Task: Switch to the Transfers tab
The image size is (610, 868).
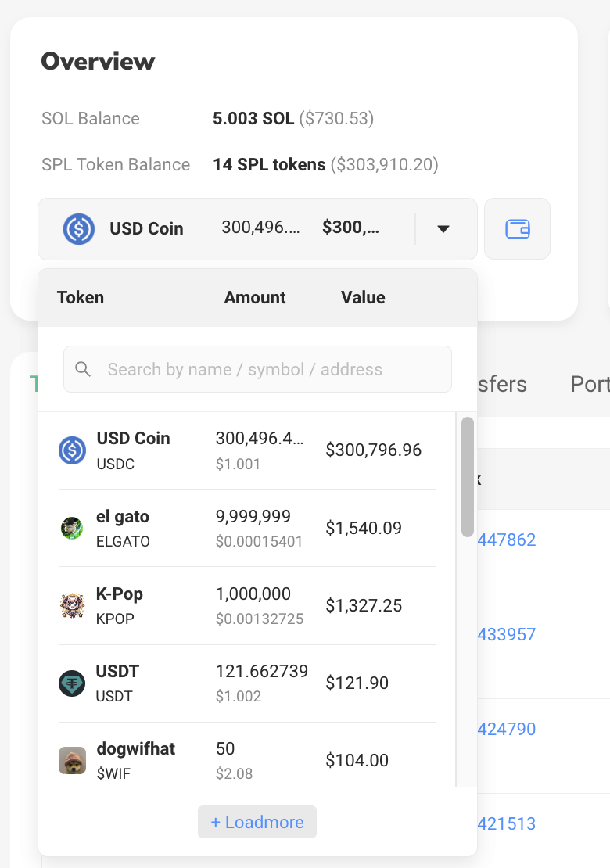Action: pyautogui.click(x=502, y=384)
